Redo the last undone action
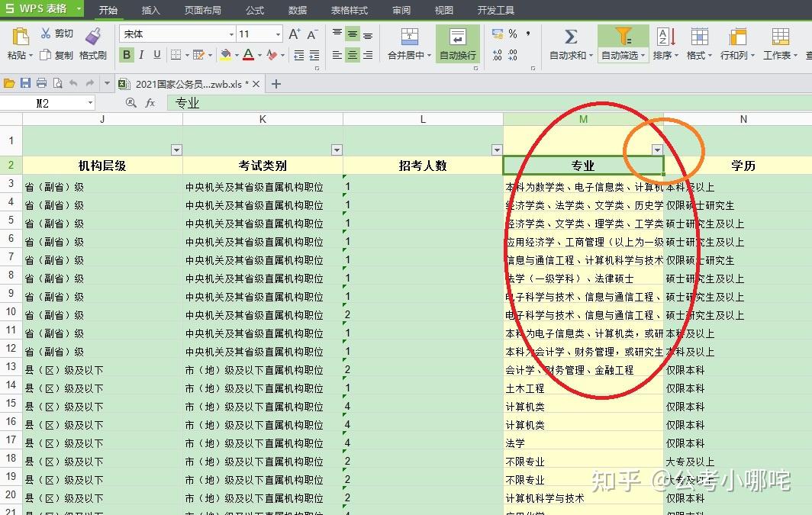The height and width of the screenshot is (515, 812). (x=90, y=83)
